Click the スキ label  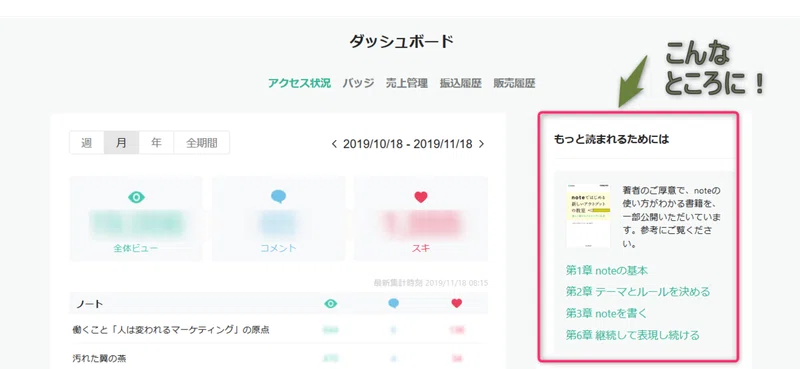click(x=421, y=249)
